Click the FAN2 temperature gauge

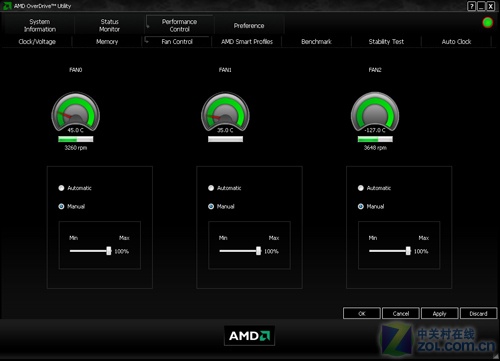point(375,112)
